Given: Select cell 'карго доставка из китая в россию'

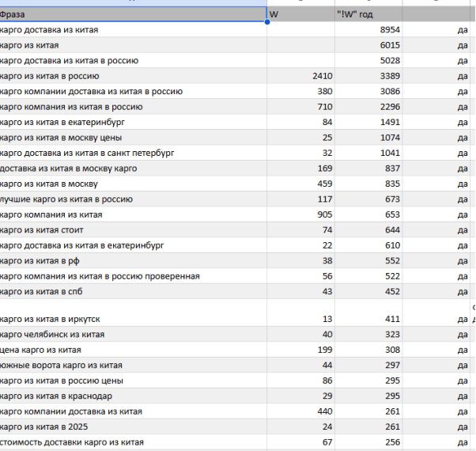Looking at the screenshot, I should click(134, 60).
